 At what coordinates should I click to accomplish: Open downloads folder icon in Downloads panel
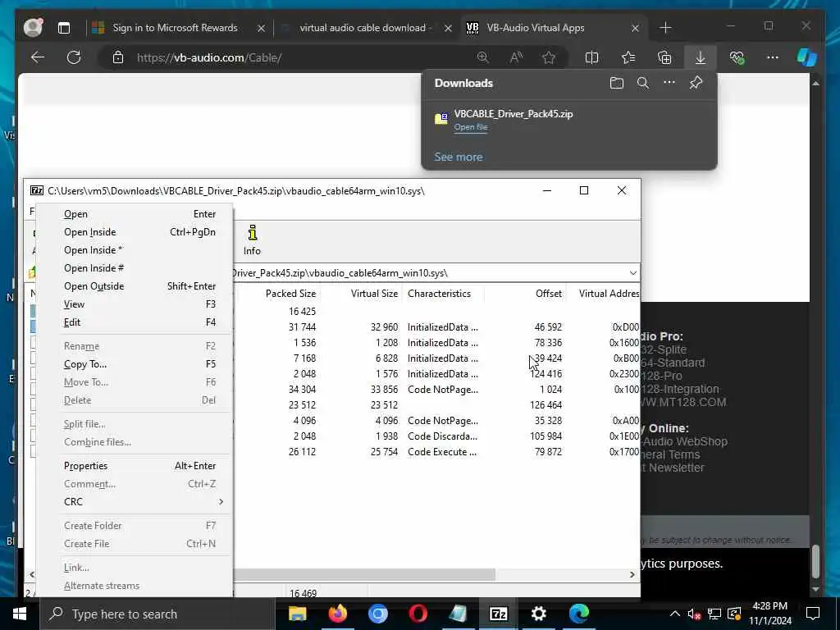coord(617,83)
